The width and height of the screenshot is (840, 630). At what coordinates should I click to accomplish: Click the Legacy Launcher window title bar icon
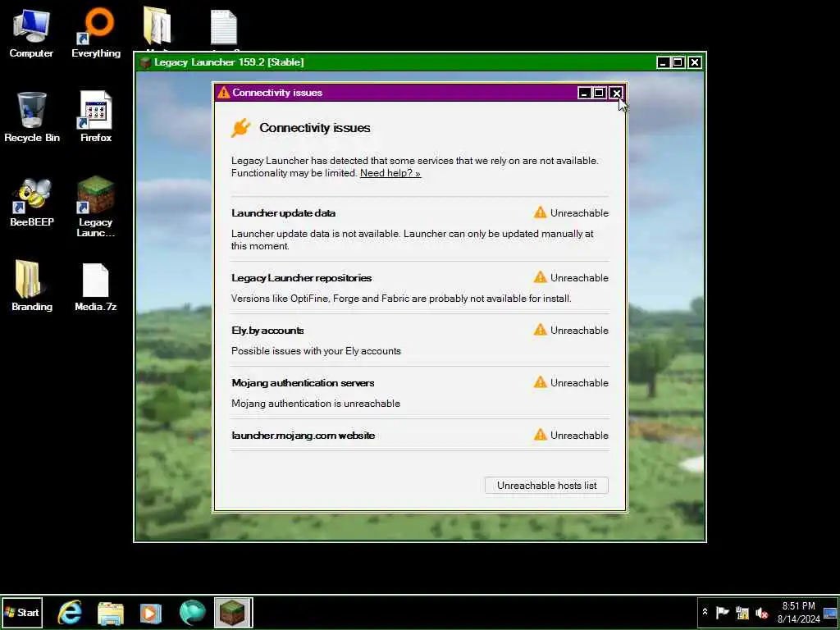[145, 62]
